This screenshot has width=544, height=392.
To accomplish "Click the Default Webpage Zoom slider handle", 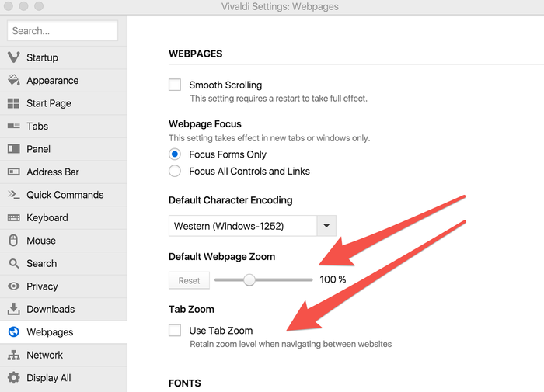I will point(249,280).
